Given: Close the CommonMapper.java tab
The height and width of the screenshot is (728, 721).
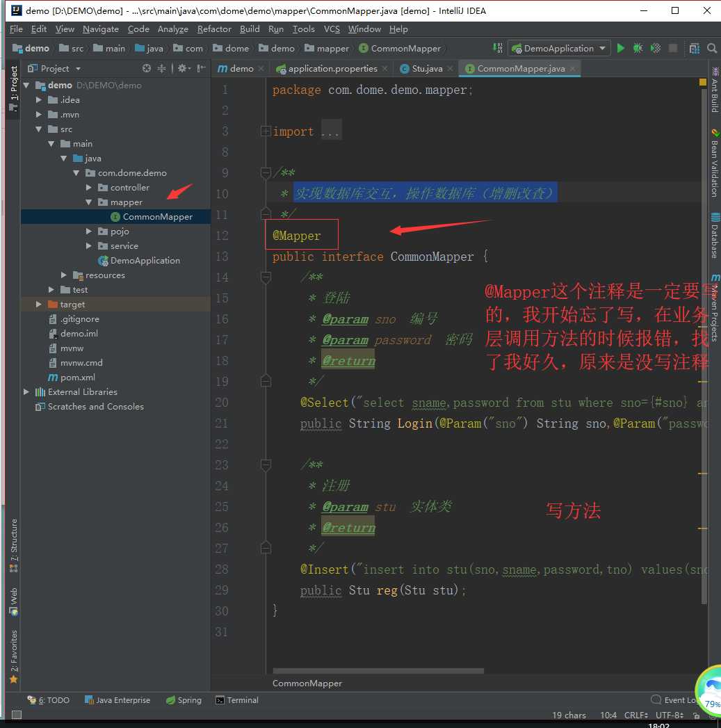Looking at the screenshot, I should click(572, 69).
